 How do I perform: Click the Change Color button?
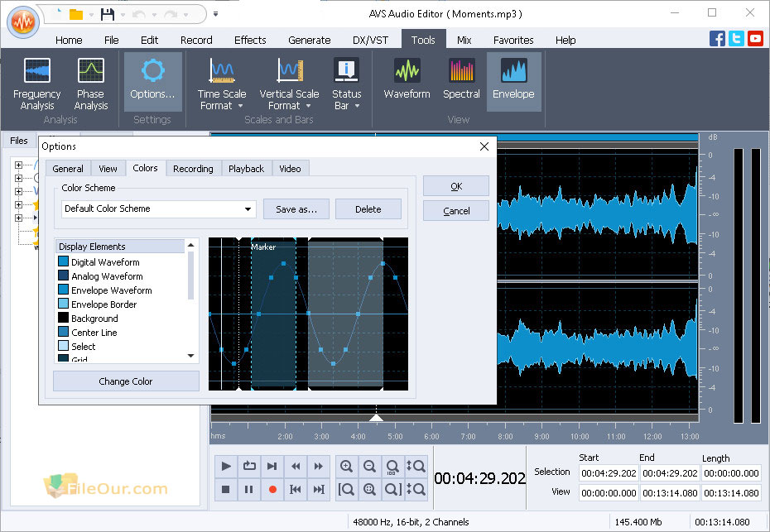(x=126, y=381)
